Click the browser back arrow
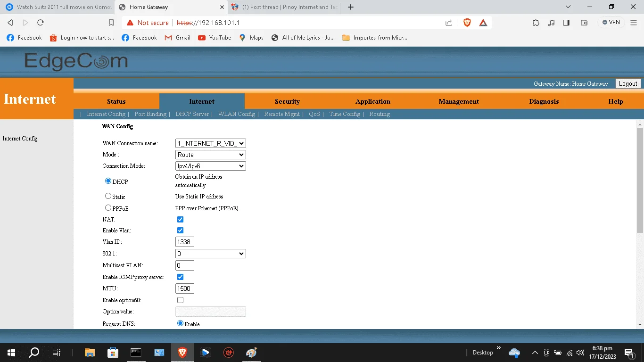The height and width of the screenshot is (362, 644). (10, 23)
